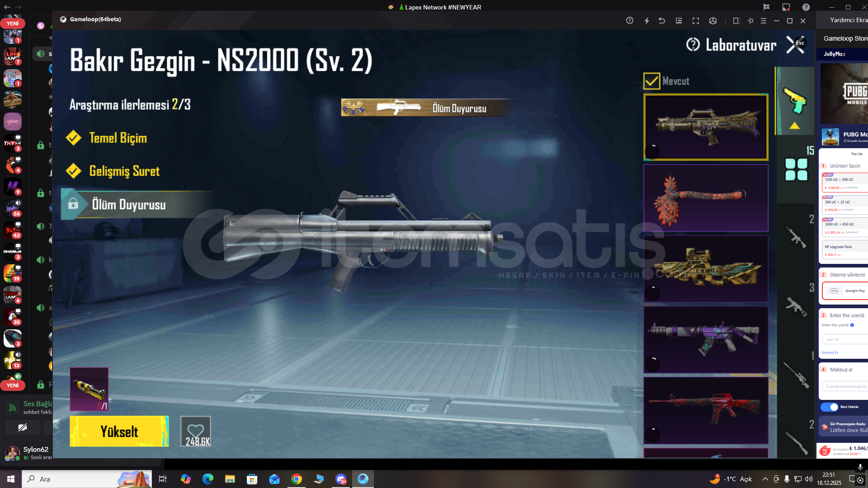
Task: Click the Laboratuvar help question mark icon
Action: click(693, 45)
